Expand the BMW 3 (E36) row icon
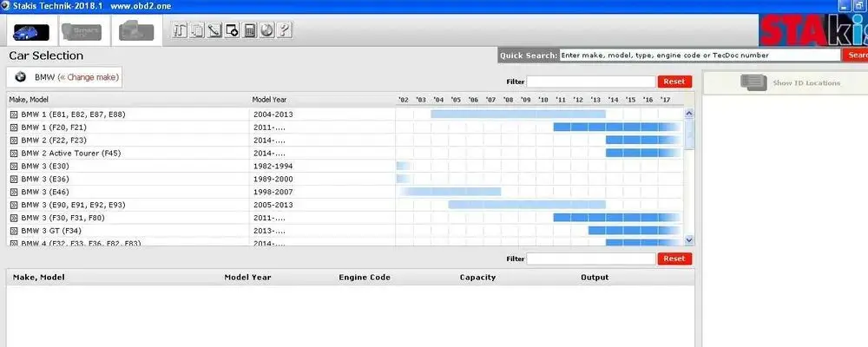 click(14, 180)
